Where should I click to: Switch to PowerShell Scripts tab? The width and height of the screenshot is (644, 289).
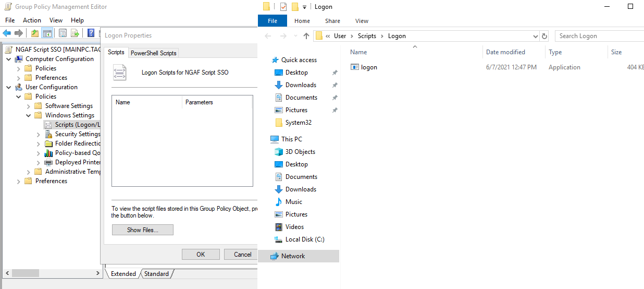pyautogui.click(x=153, y=53)
